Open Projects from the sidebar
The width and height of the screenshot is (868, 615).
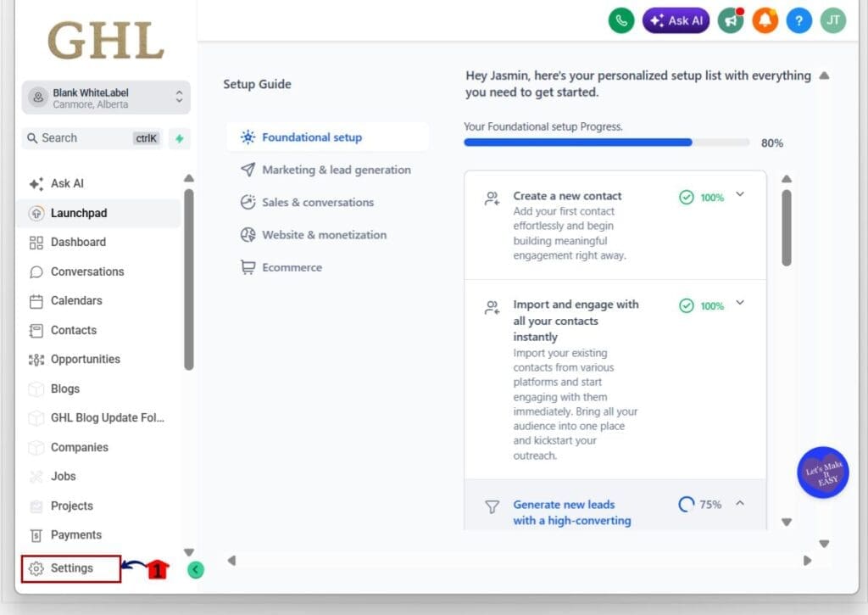[98, 506]
